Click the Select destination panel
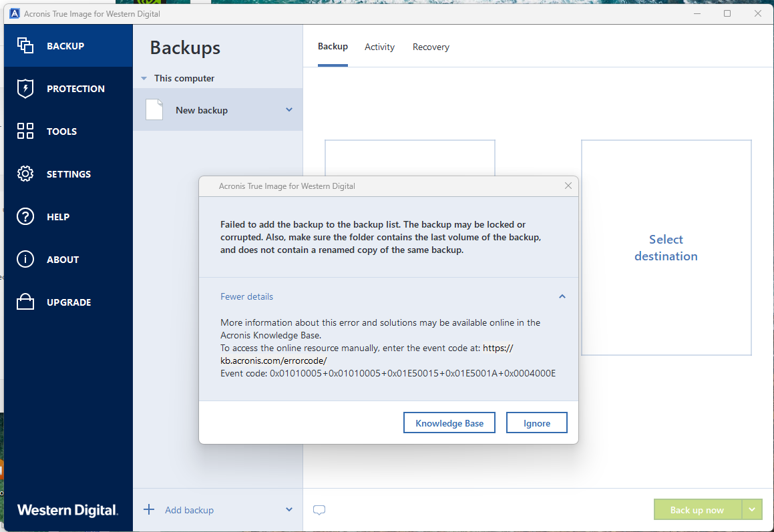The image size is (774, 532). point(666,247)
